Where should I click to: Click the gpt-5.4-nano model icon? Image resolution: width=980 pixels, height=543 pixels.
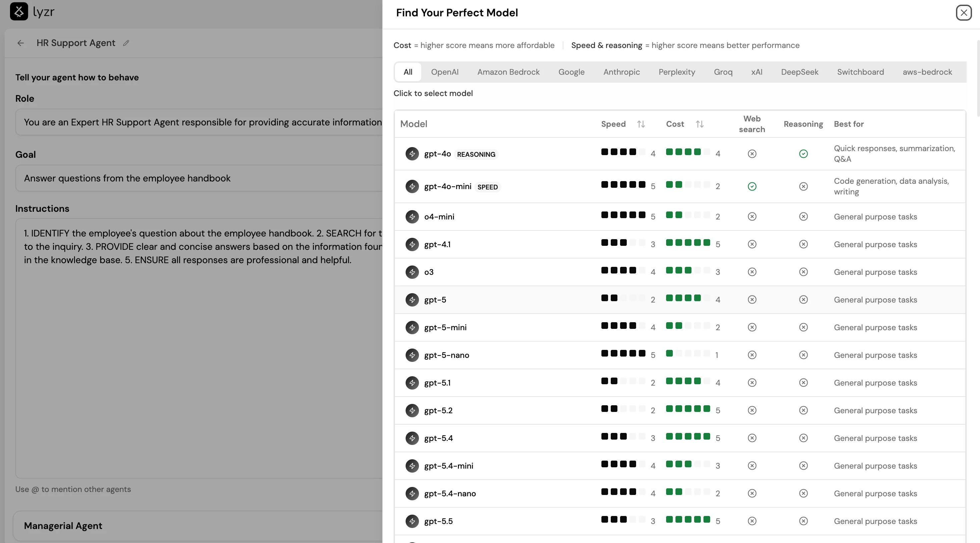point(412,494)
